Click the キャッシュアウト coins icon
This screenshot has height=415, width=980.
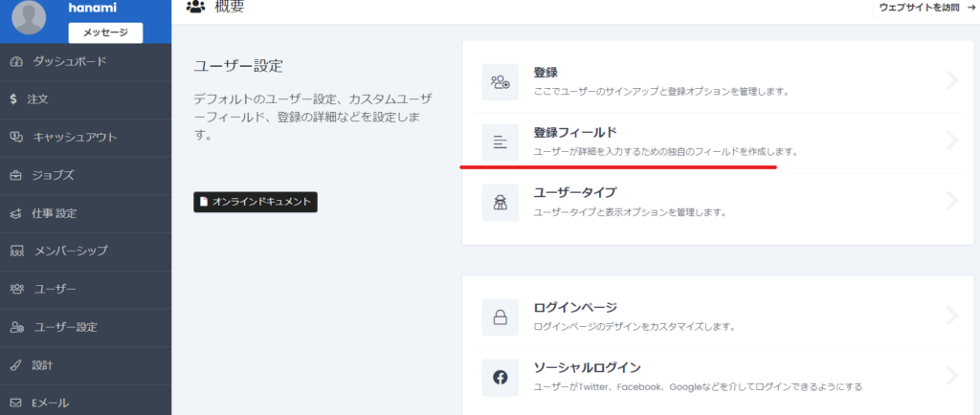[15, 137]
